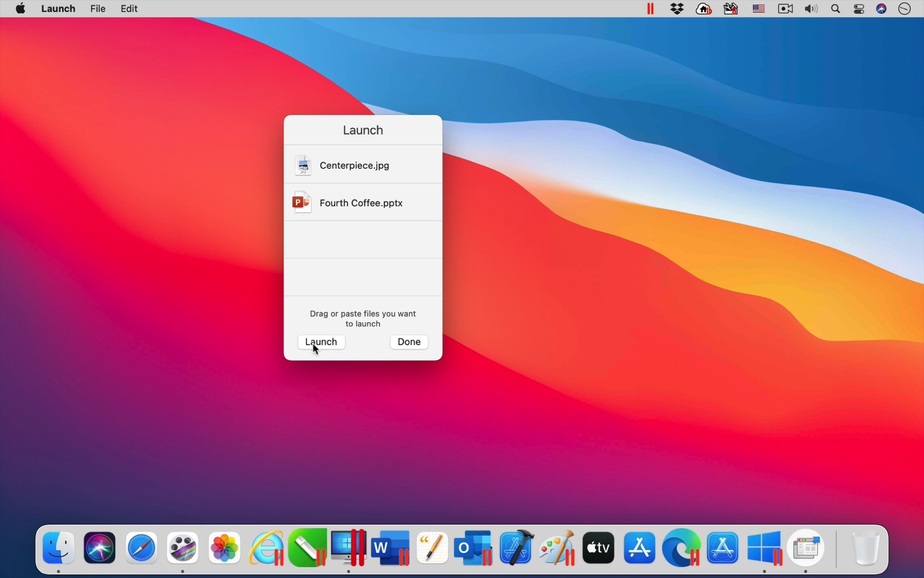
Task: Click the Dropbox icon in the menu bar
Action: tap(678, 8)
